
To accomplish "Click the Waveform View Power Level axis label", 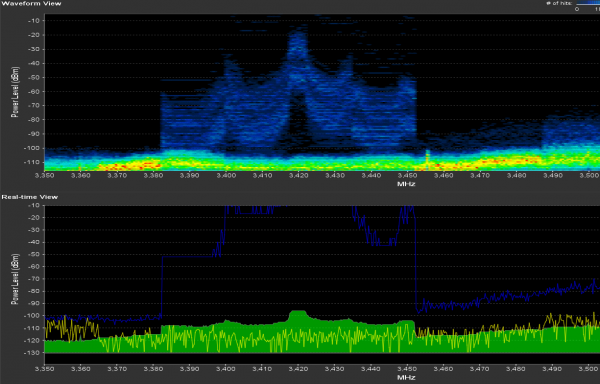I will tap(15, 92).
